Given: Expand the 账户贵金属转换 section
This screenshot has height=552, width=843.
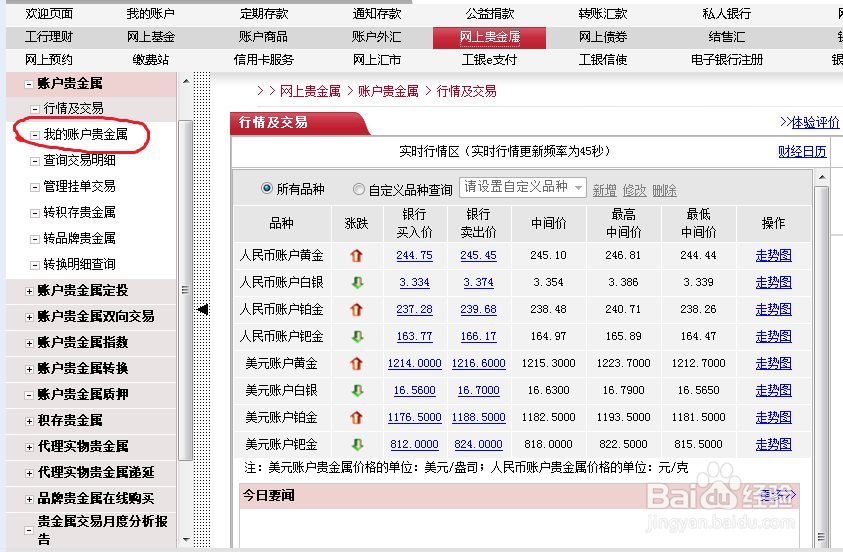Looking at the screenshot, I should pos(29,369).
